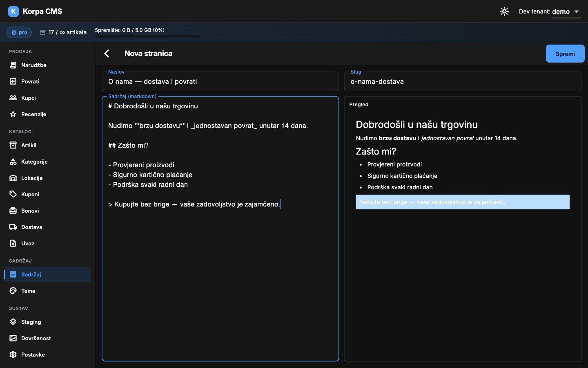This screenshot has width=588, height=368.
Task: Click the storage usage progress bar
Action: pyautogui.click(x=148, y=36)
